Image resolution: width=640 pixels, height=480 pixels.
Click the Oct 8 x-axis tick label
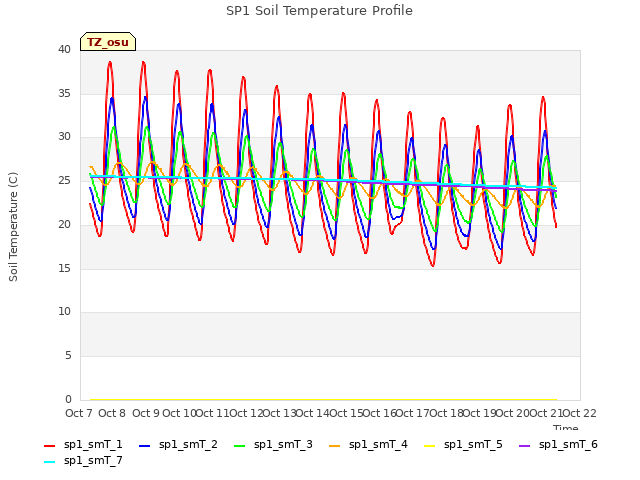112,413
